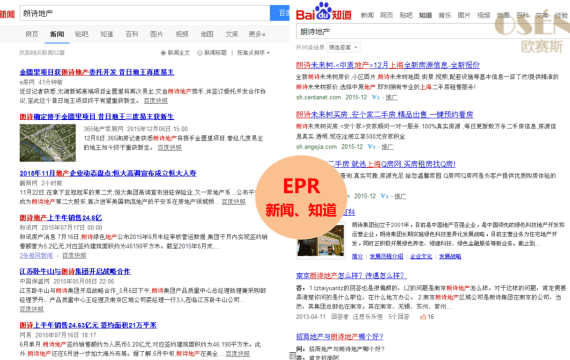
Task: Select the 新闻全文 radio button
Action: 163,53
